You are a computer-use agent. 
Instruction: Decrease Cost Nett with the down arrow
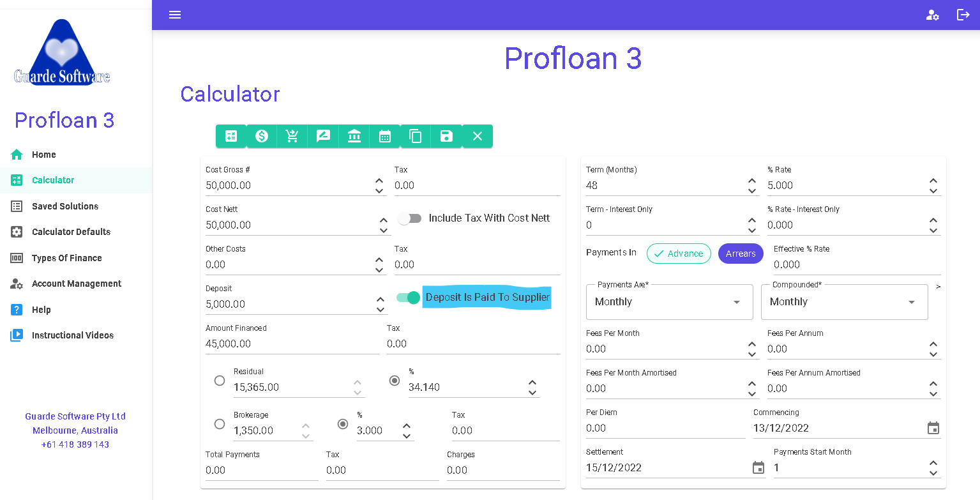384,231
